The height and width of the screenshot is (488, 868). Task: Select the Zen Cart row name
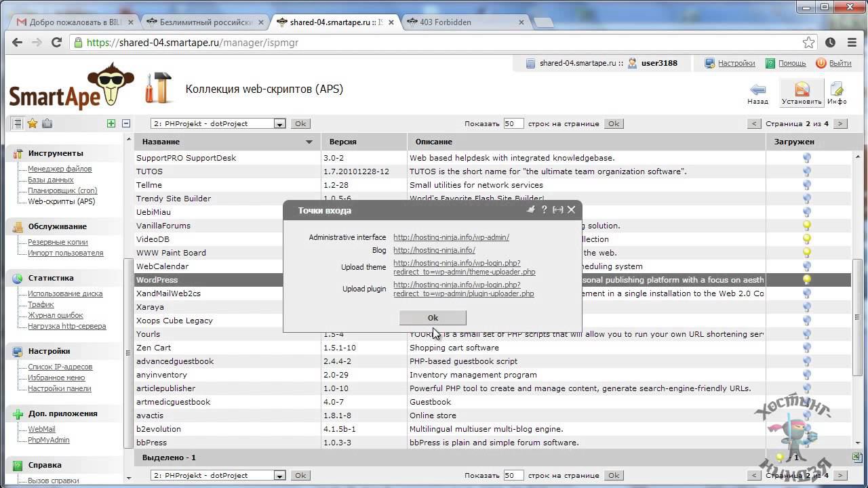coord(153,348)
